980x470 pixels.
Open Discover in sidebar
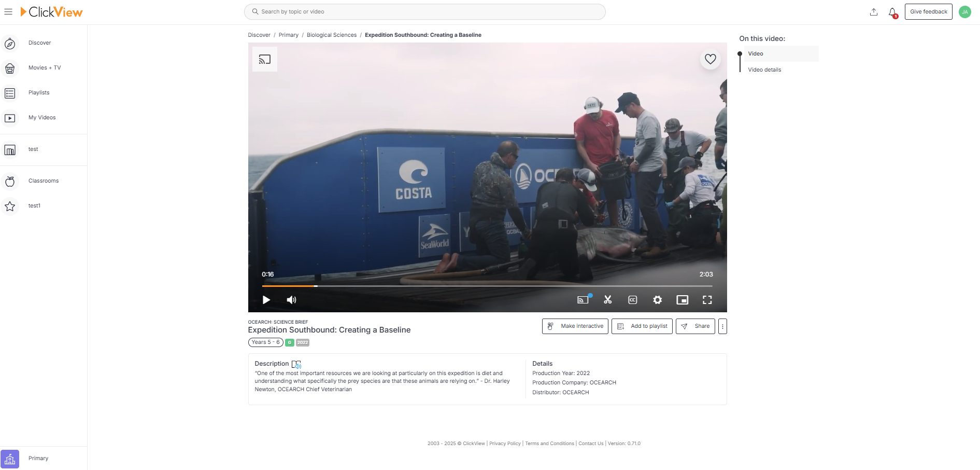tap(40, 43)
